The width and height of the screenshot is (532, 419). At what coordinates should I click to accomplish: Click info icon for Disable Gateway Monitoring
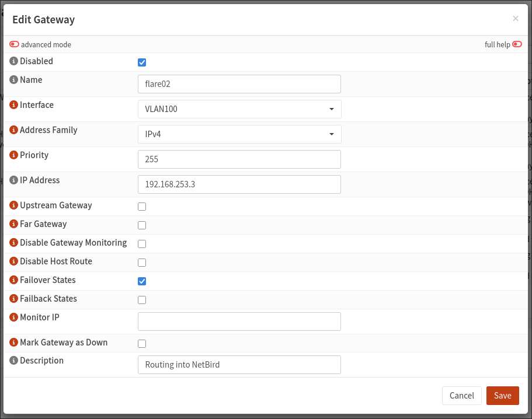tap(14, 243)
